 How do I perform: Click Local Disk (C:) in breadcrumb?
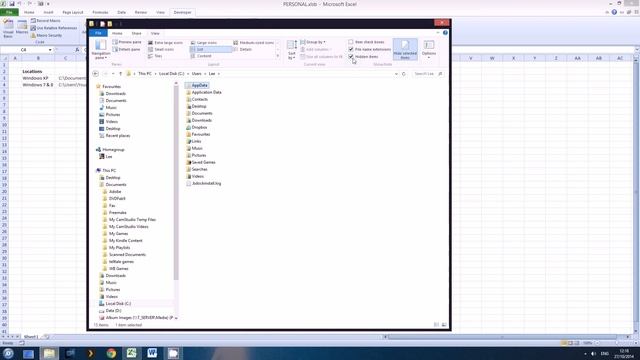pyautogui.click(x=171, y=74)
